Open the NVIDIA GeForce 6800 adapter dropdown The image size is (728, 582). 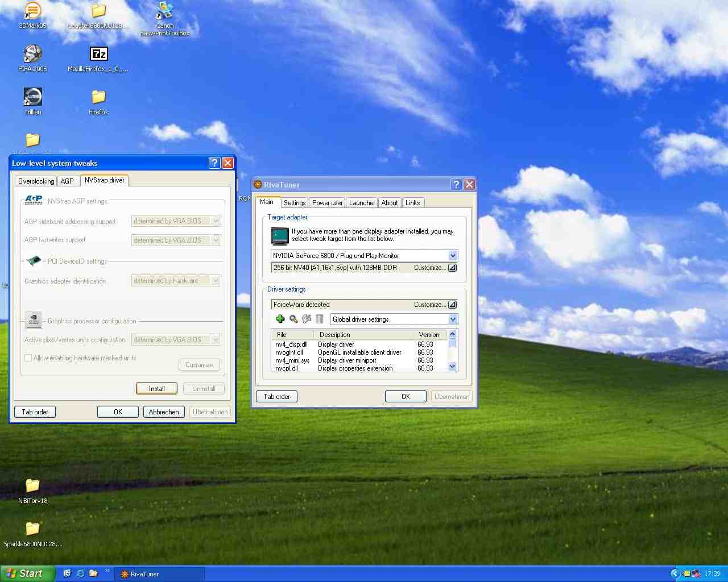click(453, 256)
